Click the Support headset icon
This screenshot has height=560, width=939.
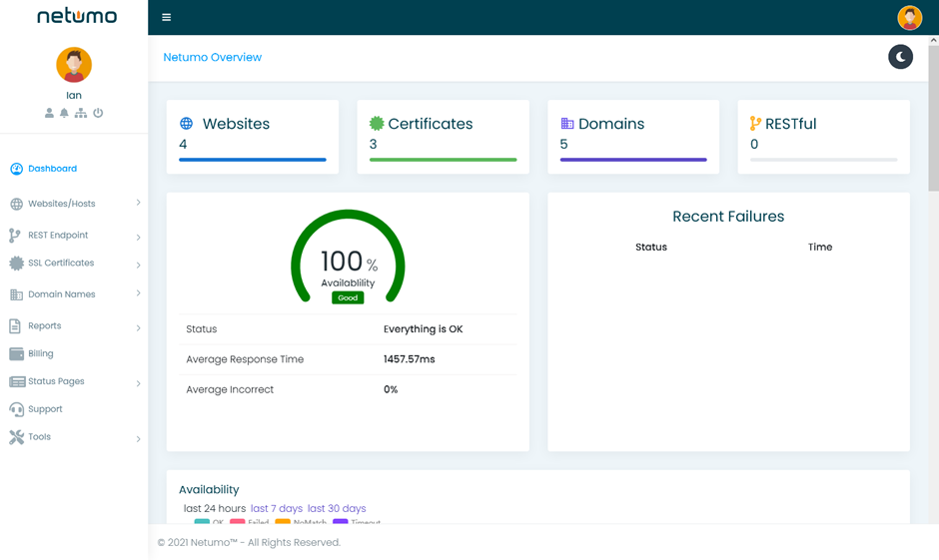[x=16, y=409]
